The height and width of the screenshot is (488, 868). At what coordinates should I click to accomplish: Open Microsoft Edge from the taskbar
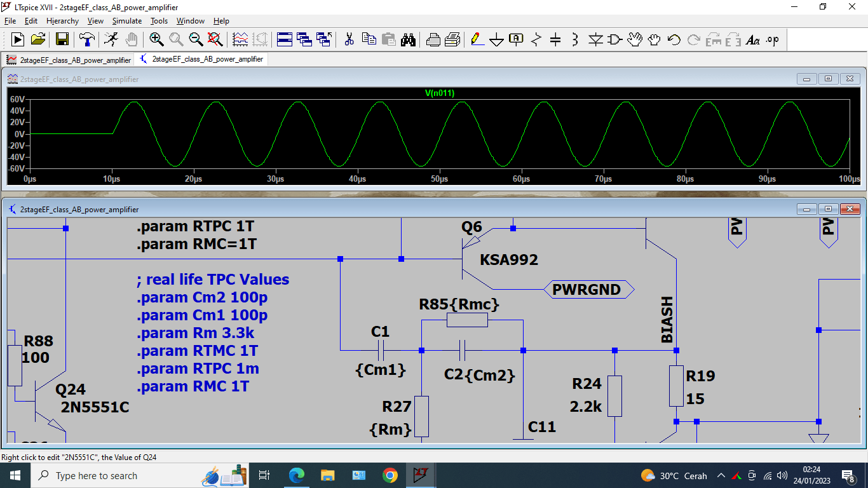(297, 475)
